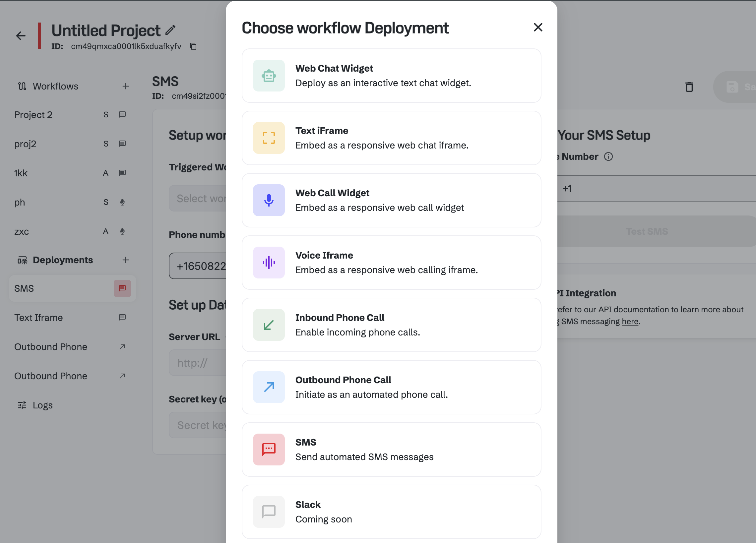Open the Text Iframe deployment item
Viewport: 756px width, 543px height.
coord(38,318)
